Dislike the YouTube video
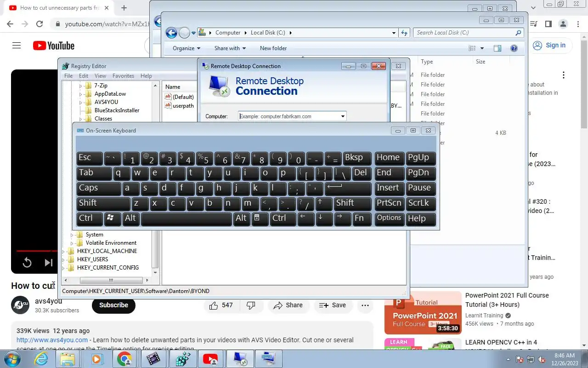The image size is (588, 368). pyautogui.click(x=251, y=305)
